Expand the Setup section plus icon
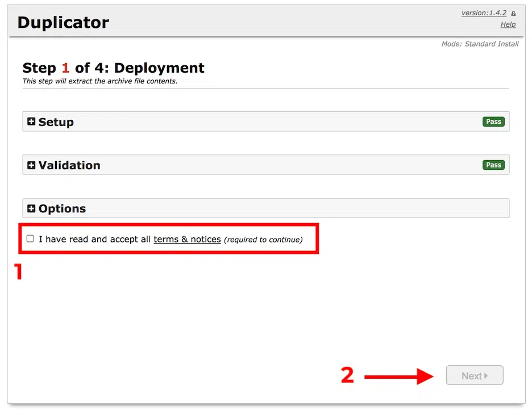 click(31, 122)
